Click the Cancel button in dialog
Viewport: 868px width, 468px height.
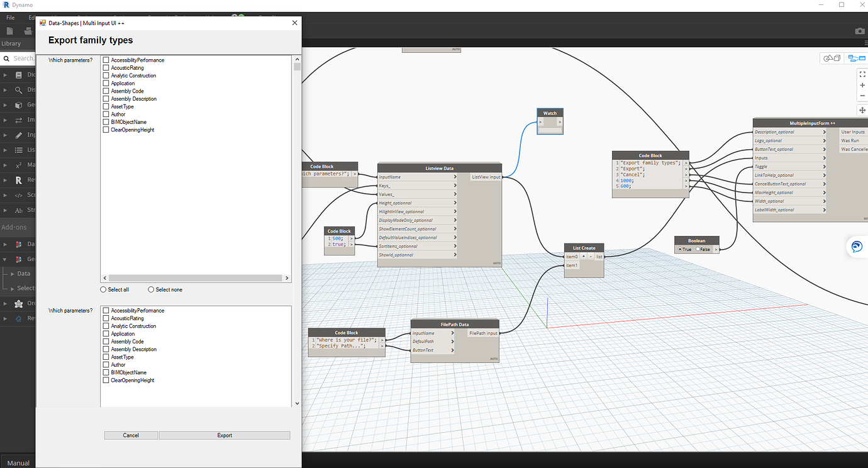(x=131, y=435)
